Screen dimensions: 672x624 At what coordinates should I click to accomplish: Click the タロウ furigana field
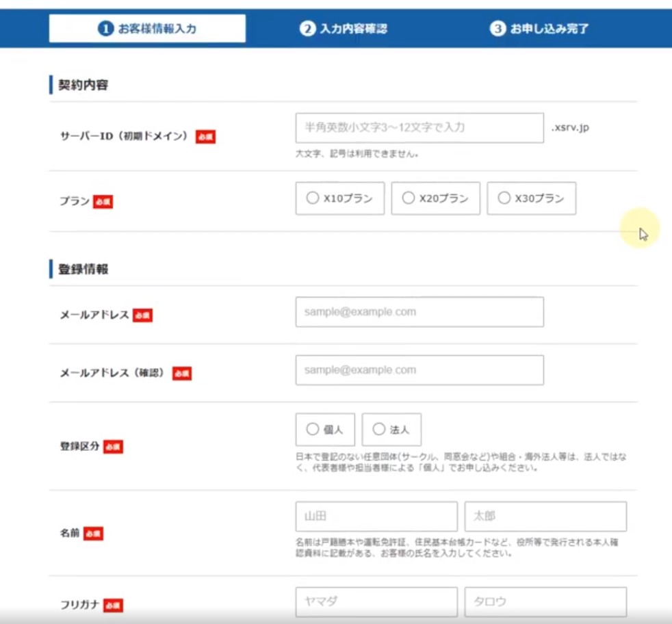click(x=545, y=601)
